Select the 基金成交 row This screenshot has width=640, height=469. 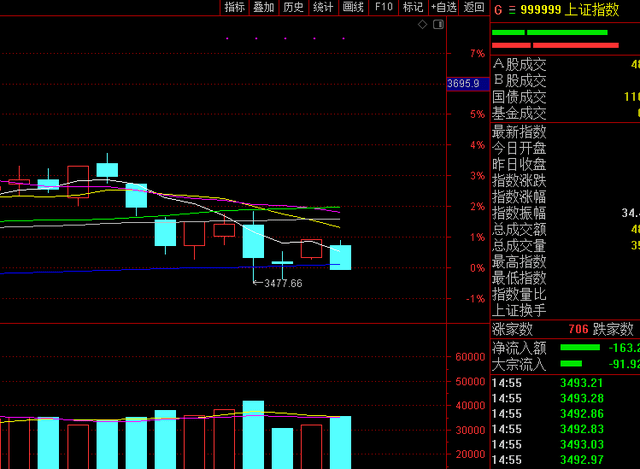pyautogui.click(x=565, y=113)
